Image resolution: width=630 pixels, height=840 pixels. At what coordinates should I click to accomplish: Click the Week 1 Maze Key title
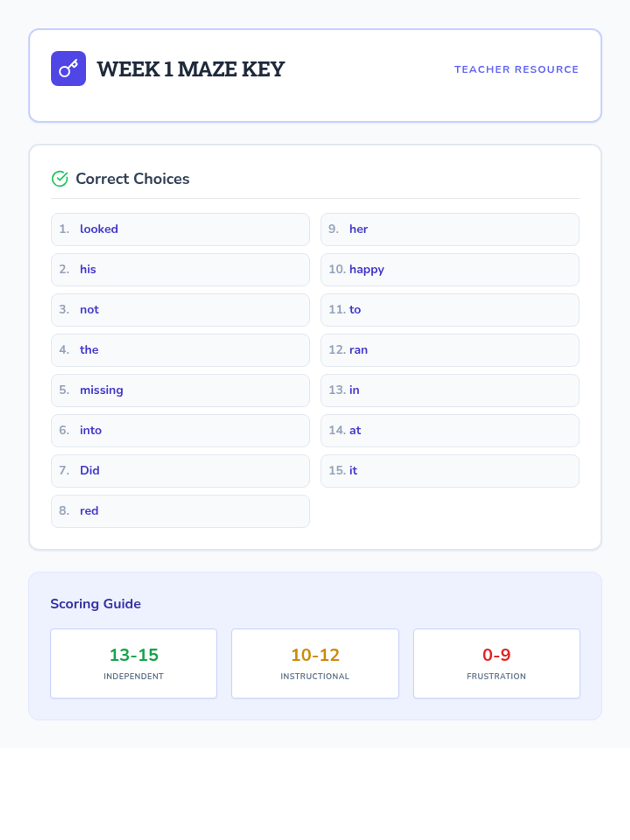click(191, 69)
